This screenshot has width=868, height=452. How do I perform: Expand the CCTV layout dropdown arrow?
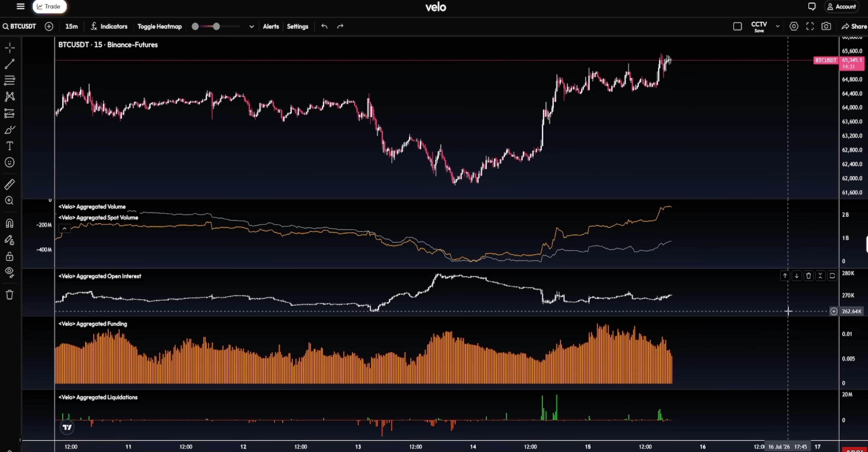(x=778, y=26)
